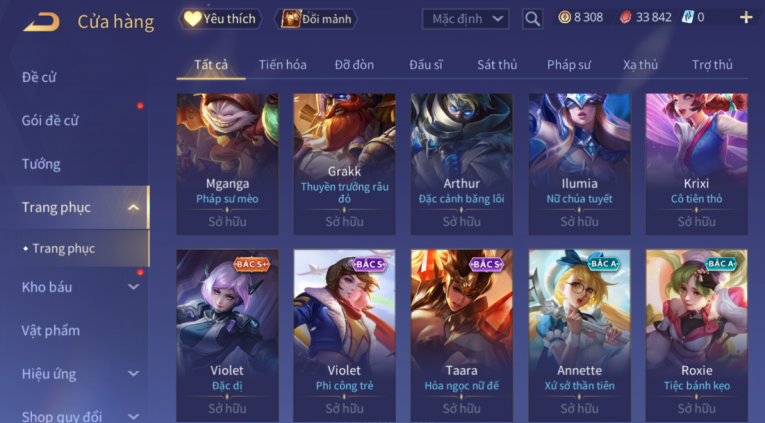
Task: Select the Taara Hỏa ngọc nữ đế skin
Action: [462, 336]
